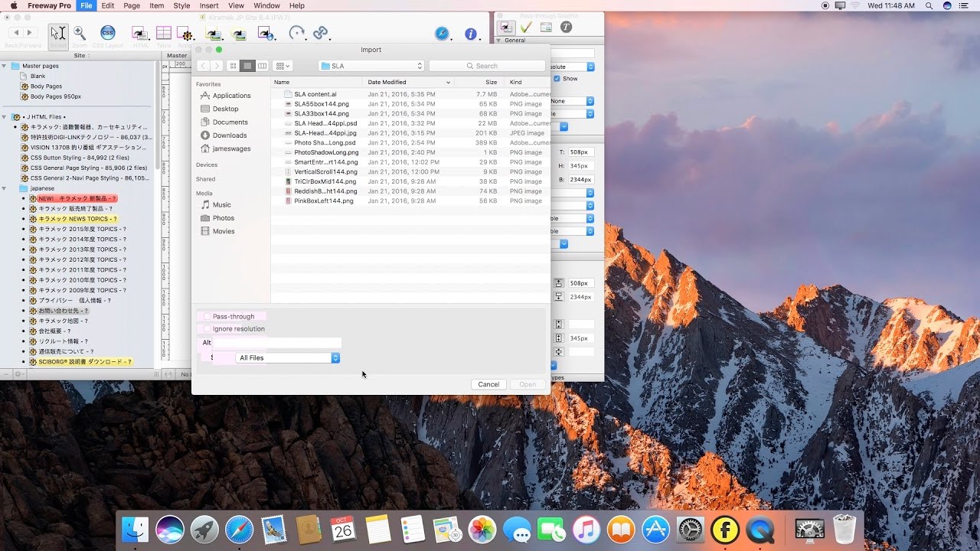The height and width of the screenshot is (551, 980).
Task: Open the SLA folder path dropdown
Action: pyautogui.click(x=371, y=66)
